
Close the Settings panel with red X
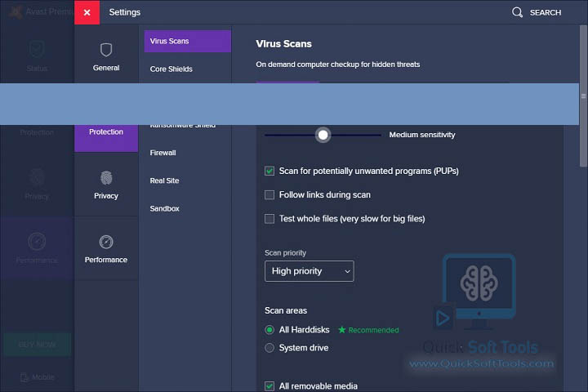click(87, 12)
